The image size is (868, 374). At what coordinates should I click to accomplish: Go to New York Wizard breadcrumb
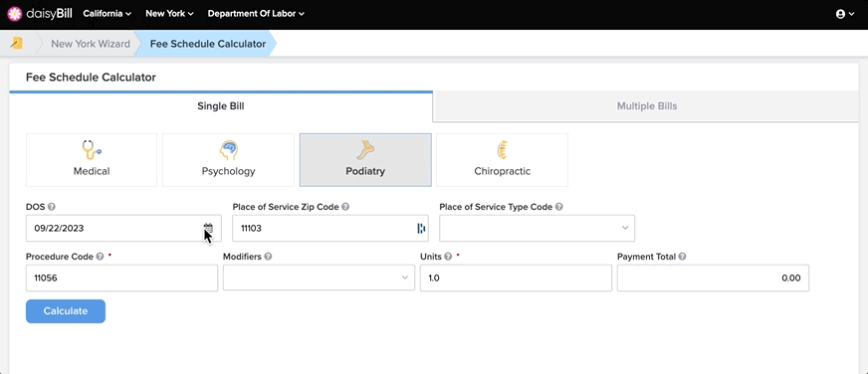click(x=91, y=44)
